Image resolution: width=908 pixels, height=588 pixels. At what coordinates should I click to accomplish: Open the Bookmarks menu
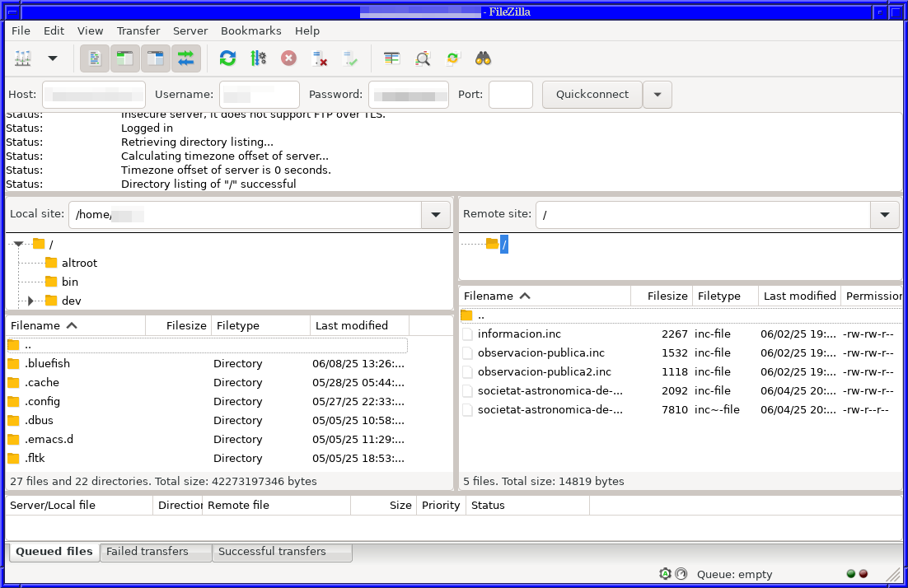(250, 30)
